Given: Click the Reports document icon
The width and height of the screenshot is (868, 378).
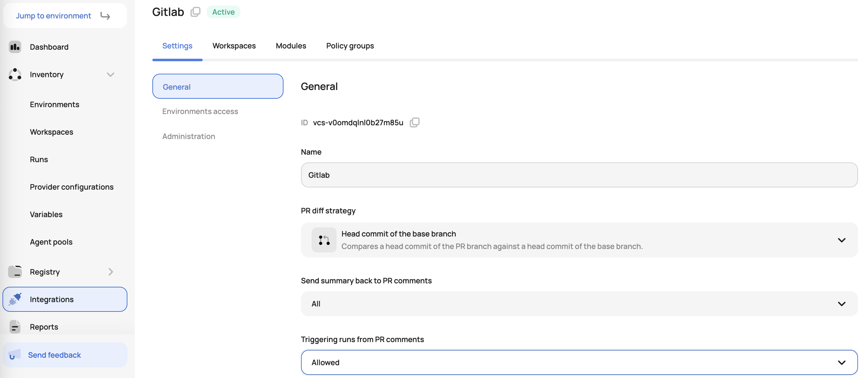Looking at the screenshot, I should 15,327.
